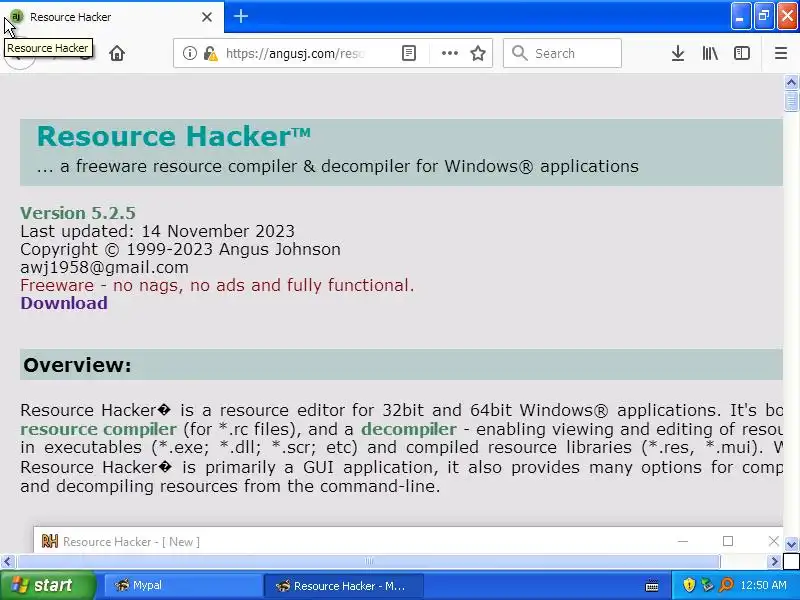800x600 pixels.
Task: Open the browser hamburger menu
Action: click(x=781, y=53)
